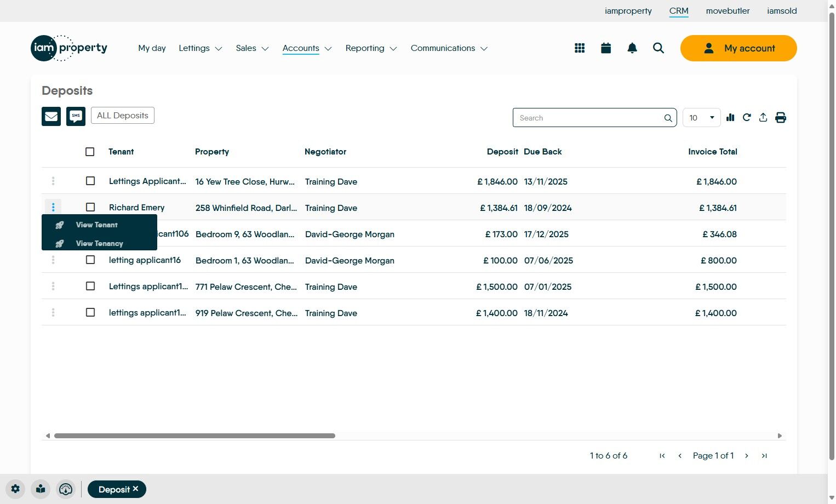Viewport: 836px width, 504px height.
Task: Tick checkbox for 16 Yew Tree Close row
Action: pyautogui.click(x=90, y=181)
